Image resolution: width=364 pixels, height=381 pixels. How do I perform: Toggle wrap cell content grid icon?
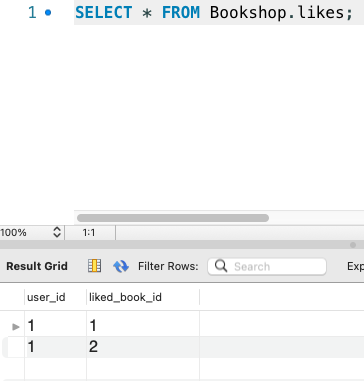pos(94,266)
